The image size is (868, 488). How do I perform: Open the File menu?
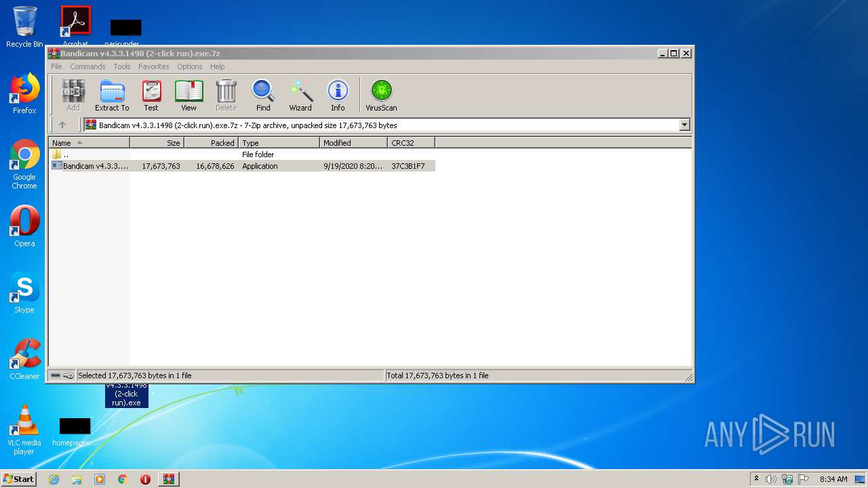tap(56, 66)
